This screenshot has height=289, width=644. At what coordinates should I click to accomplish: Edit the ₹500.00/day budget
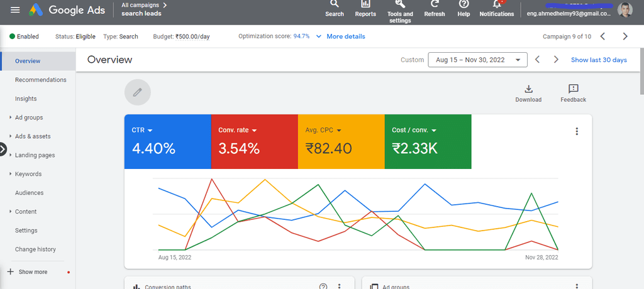[192, 36]
